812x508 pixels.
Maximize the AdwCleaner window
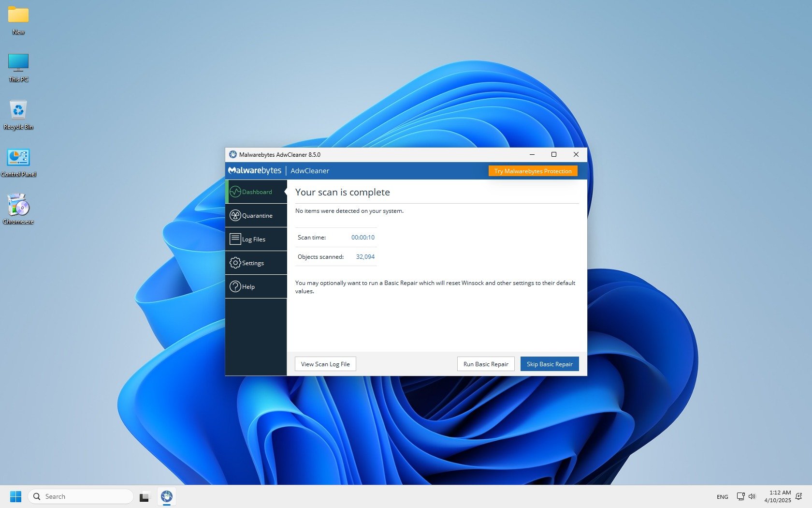554,154
